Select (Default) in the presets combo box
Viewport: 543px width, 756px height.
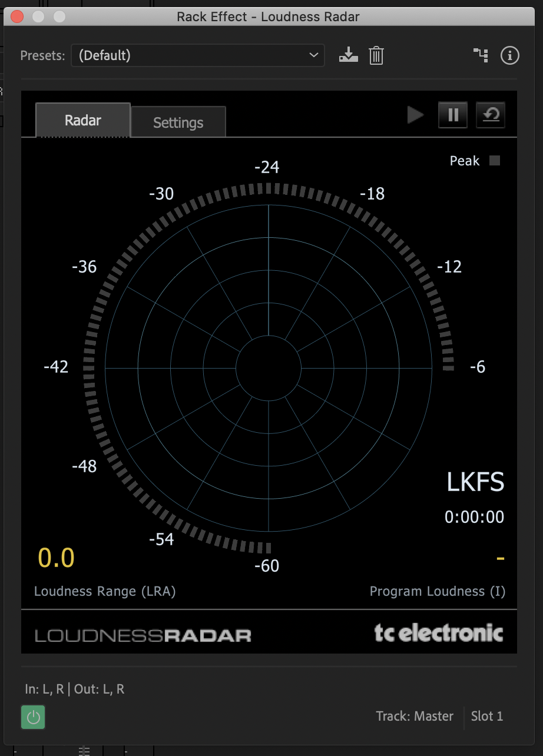pyautogui.click(x=198, y=55)
